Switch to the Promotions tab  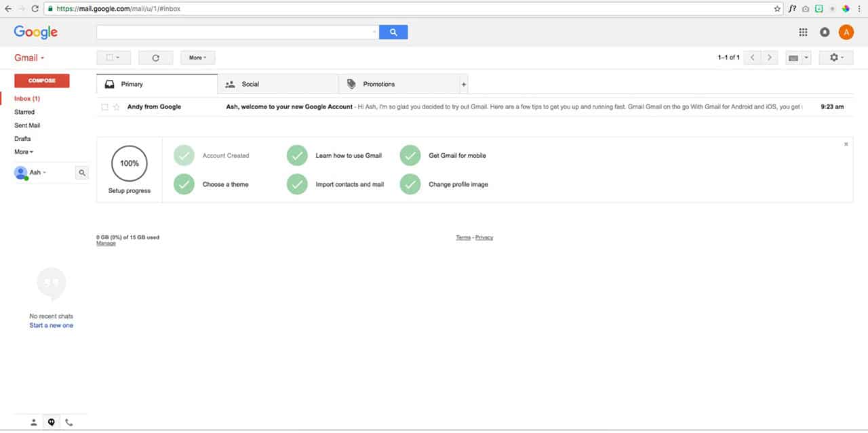[399, 84]
